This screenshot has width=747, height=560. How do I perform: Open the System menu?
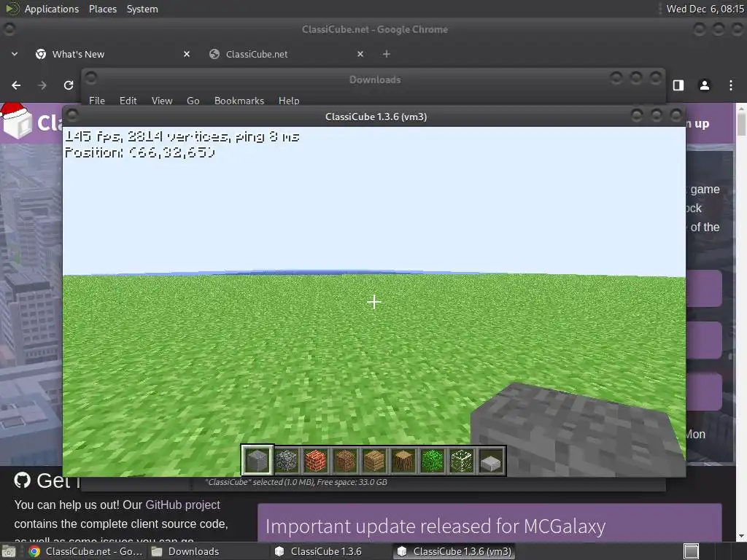142,9
